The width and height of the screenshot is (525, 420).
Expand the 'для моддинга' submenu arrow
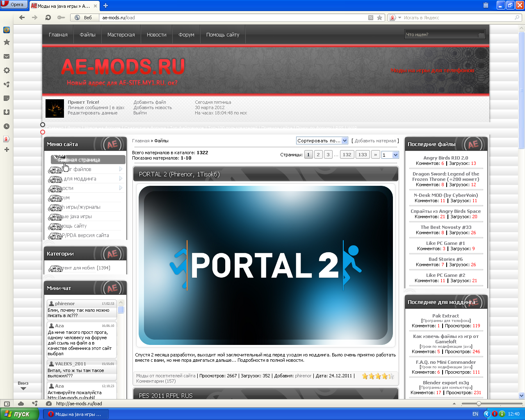tap(121, 179)
